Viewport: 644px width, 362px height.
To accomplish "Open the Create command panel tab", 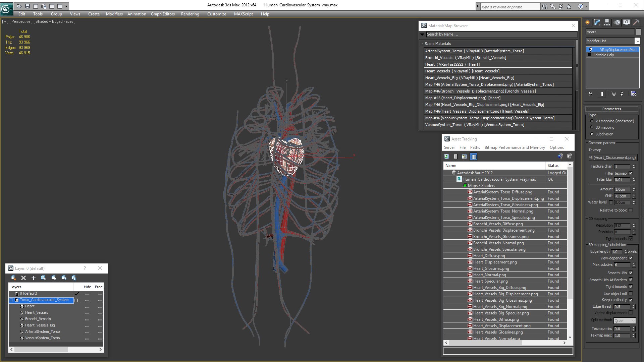I will [588, 22].
